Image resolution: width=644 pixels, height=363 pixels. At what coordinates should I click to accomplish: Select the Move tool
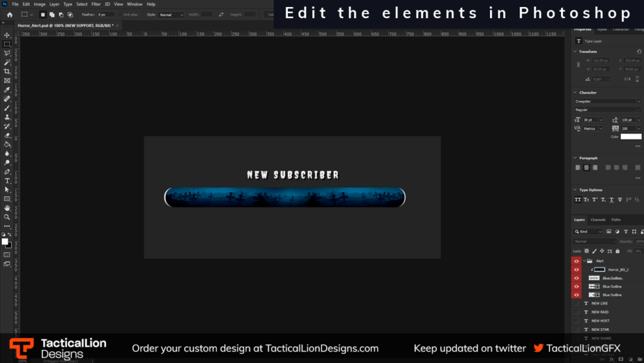tap(7, 35)
